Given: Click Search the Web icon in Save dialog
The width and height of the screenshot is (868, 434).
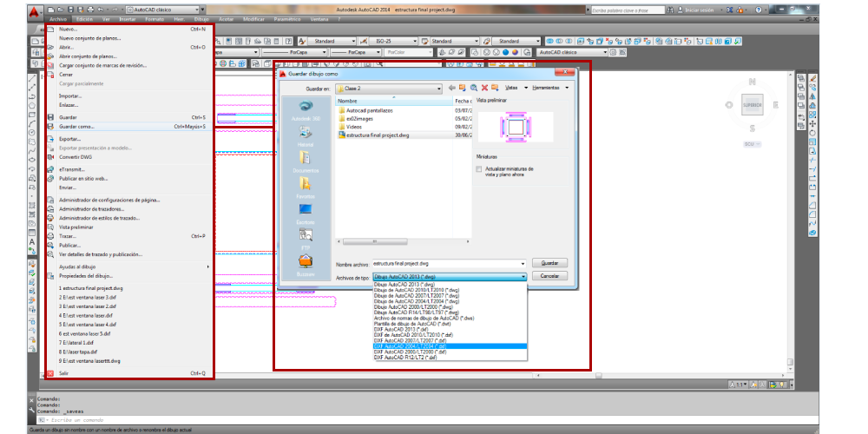Looking at the screenshot, I should [474, 88].
